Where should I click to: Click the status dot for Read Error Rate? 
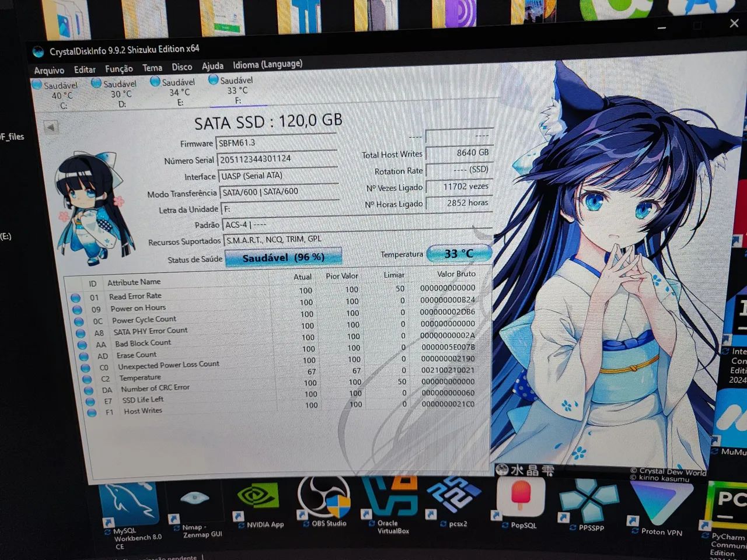[76, 298]
